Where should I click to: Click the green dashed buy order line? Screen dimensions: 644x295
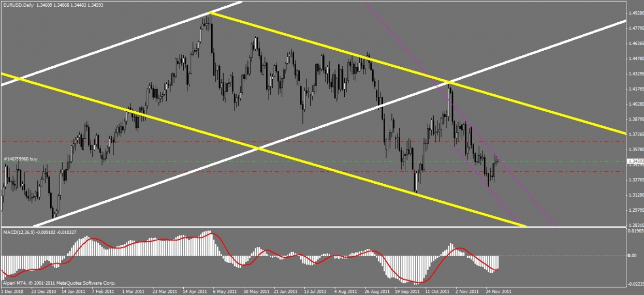pos(311,161)
